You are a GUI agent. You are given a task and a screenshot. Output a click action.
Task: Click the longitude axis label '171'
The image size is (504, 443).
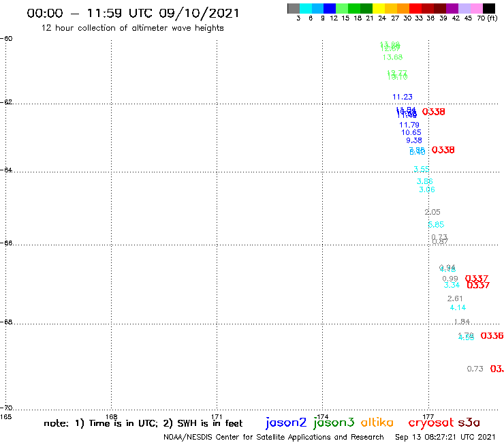[x=217, y=417]
